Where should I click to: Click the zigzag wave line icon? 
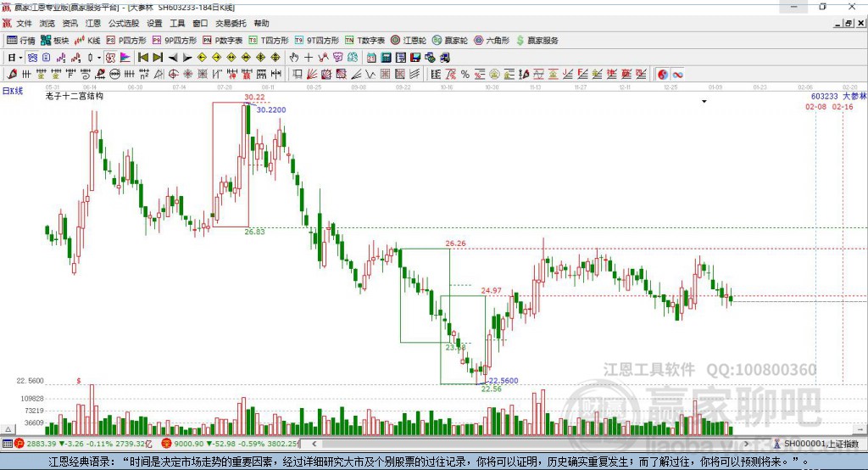pyautogui.click(x=370, y=75)
